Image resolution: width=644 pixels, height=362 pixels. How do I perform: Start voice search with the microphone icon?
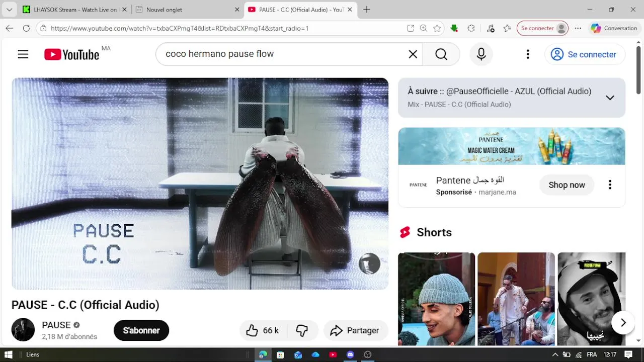point(481,54)
